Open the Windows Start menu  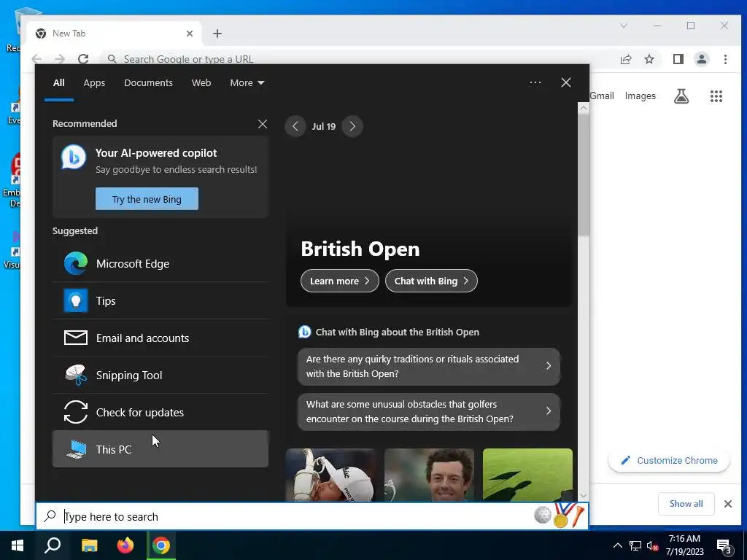point(18,545)
